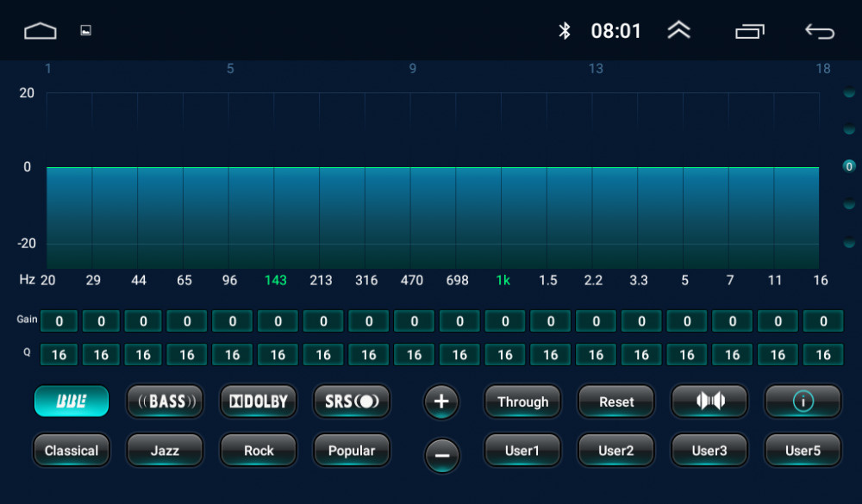Click the Reset button
This screenshot has height=504, width=862.
tap(616, 401)
